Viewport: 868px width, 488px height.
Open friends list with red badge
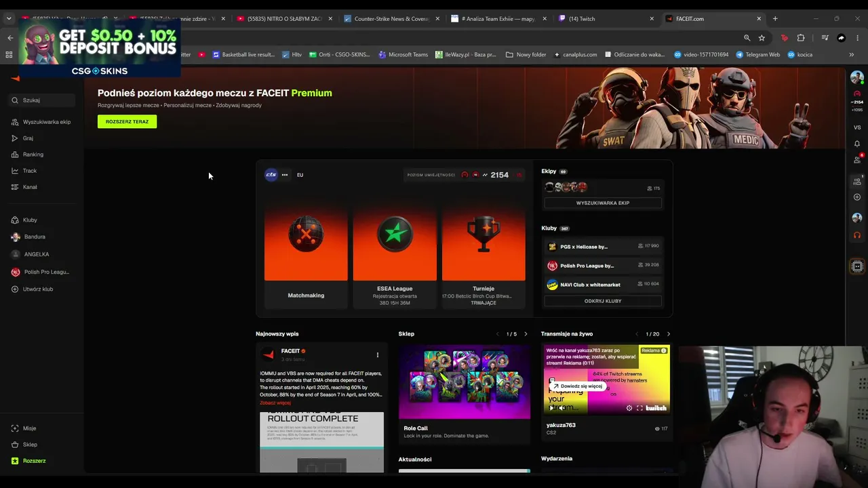tap(858, 159)
